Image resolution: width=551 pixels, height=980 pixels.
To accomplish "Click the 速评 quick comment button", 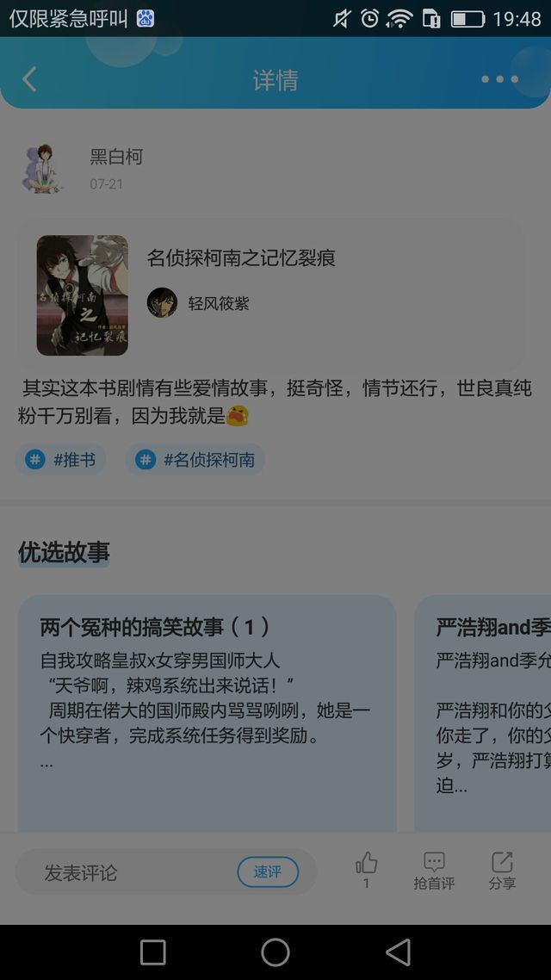I will coord(268,871).
